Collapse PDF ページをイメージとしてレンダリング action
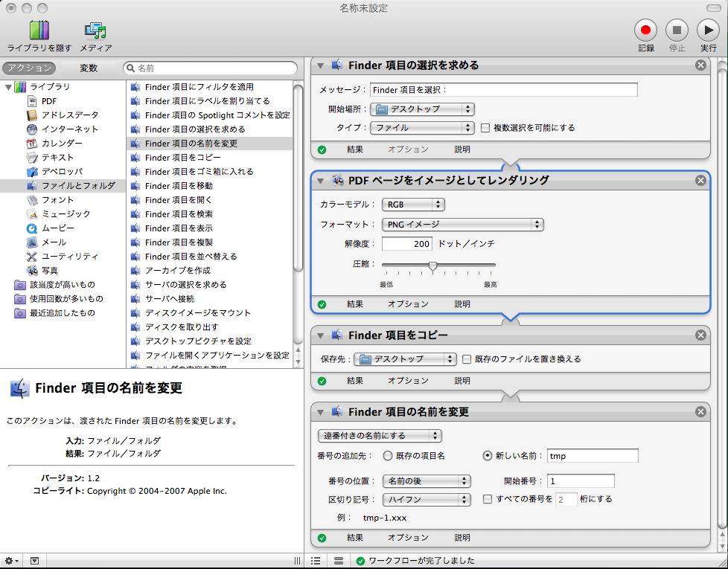The width and height of the screenshot is (728, 569). click(320, 181)
